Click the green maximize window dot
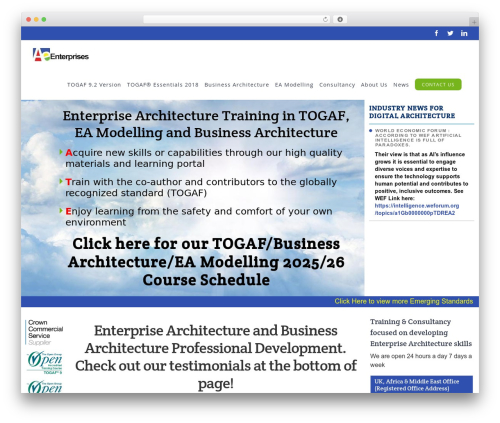The width and height of the screenshot is (500, 423). coord(44,19)
